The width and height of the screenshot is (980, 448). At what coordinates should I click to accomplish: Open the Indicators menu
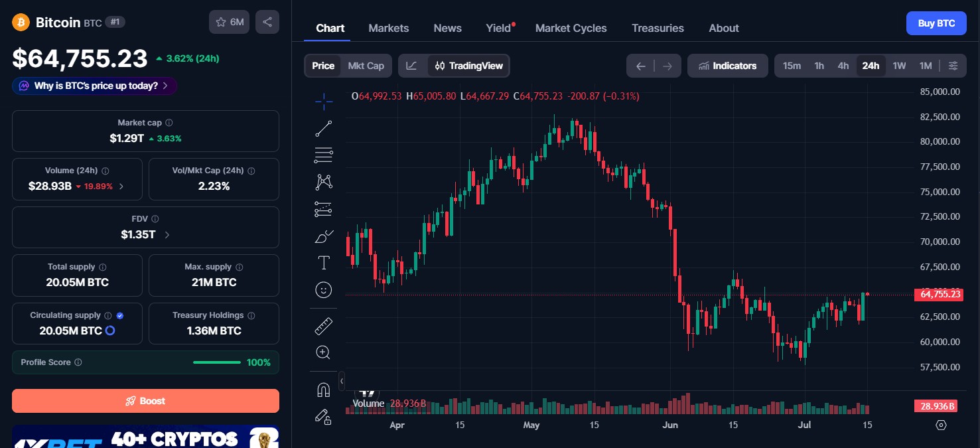coord(728,66)
